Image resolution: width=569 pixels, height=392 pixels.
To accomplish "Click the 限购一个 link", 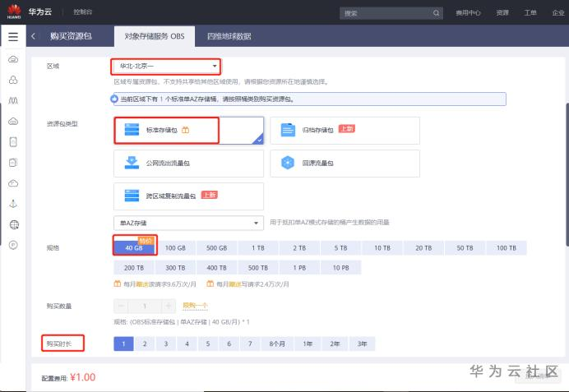I will (195, 306).
